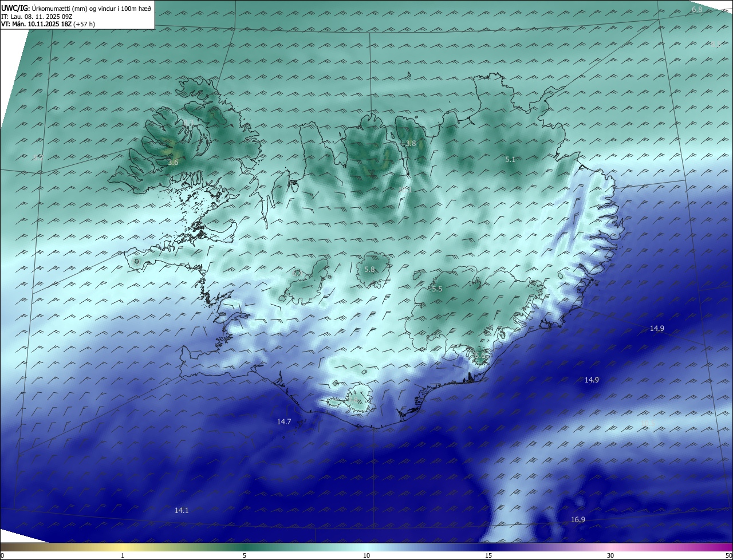Click the colour scale tick label 30
Screen dimensions: 733x560
pyautogui.click(x=610, y=555)
